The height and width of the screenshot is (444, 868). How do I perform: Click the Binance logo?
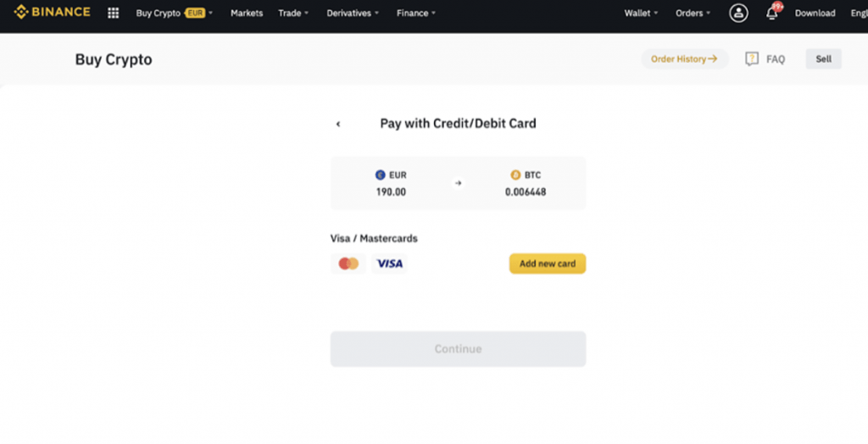pos(52,13)
